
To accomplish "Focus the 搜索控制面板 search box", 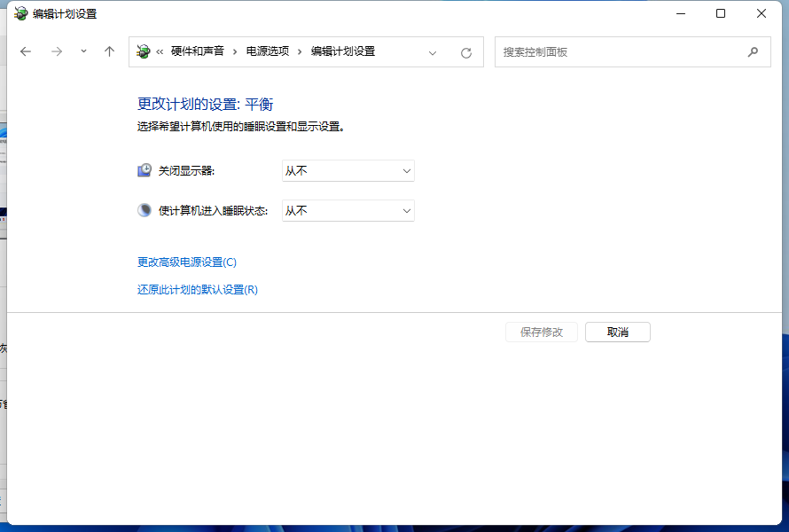I will (x=621, y=51).
